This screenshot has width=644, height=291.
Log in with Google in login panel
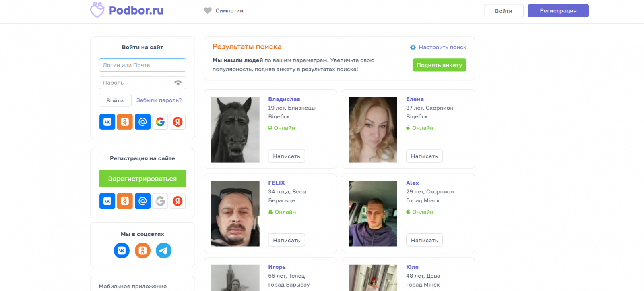click(160, 122)
